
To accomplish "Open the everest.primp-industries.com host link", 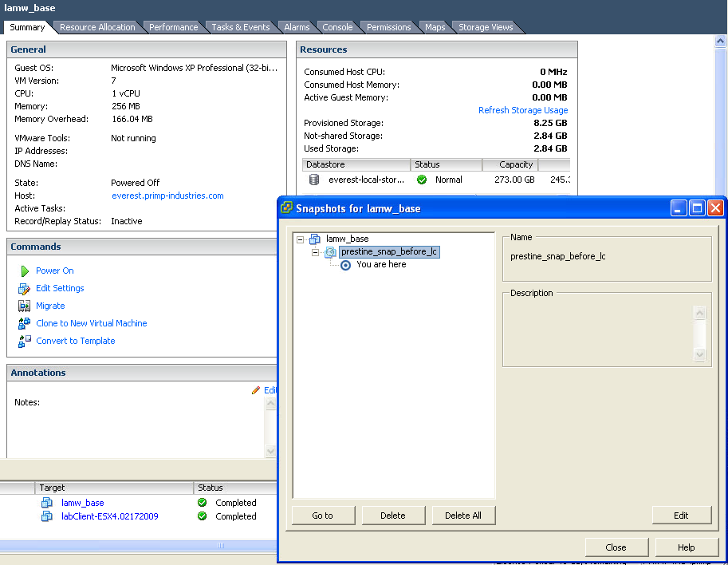I will click(x=167, y=196).
